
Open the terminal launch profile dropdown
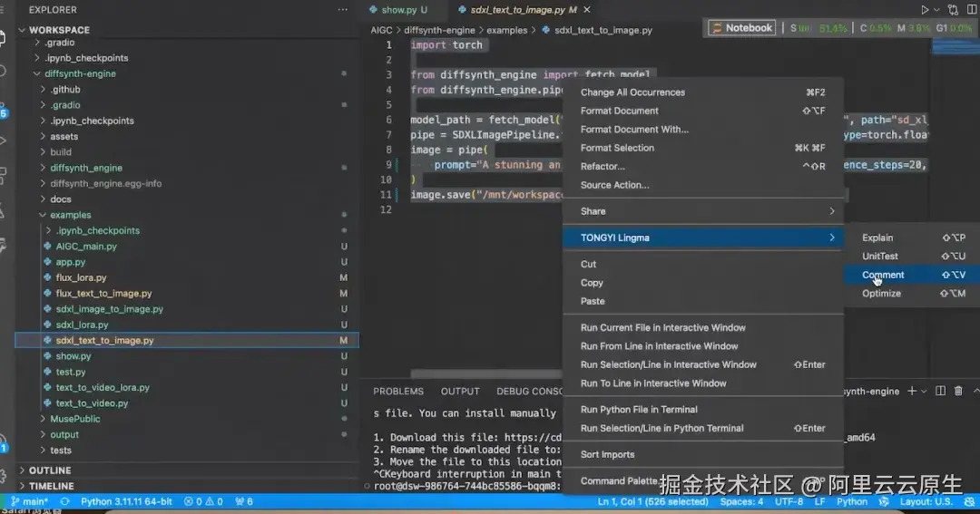point(924,392)
